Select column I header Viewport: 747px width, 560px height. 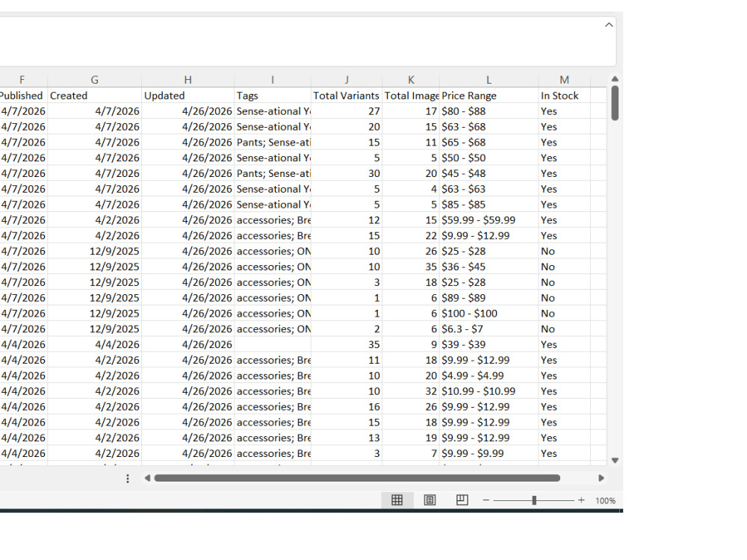click(x=273, y=80)
